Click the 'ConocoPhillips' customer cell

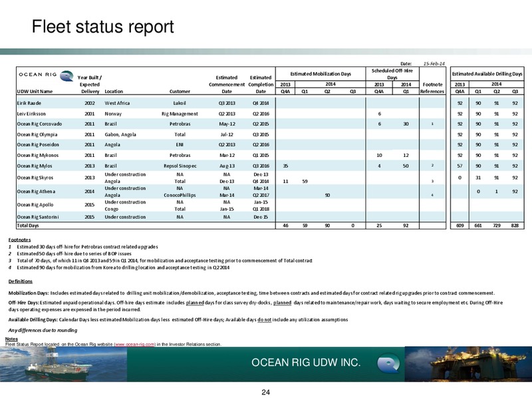pos(180,195)
